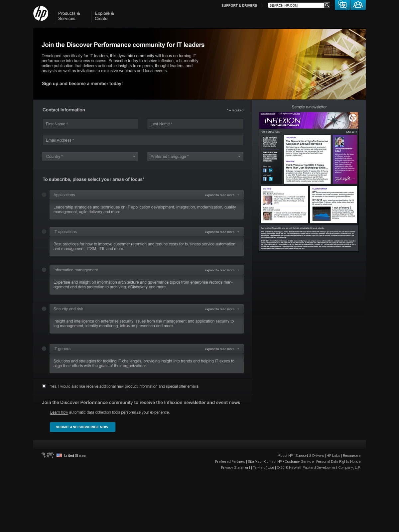This screenshot has height=532, width=399.
Task: Click Twitter follow icon in newsletter sample
Action: tap(271, 179)
